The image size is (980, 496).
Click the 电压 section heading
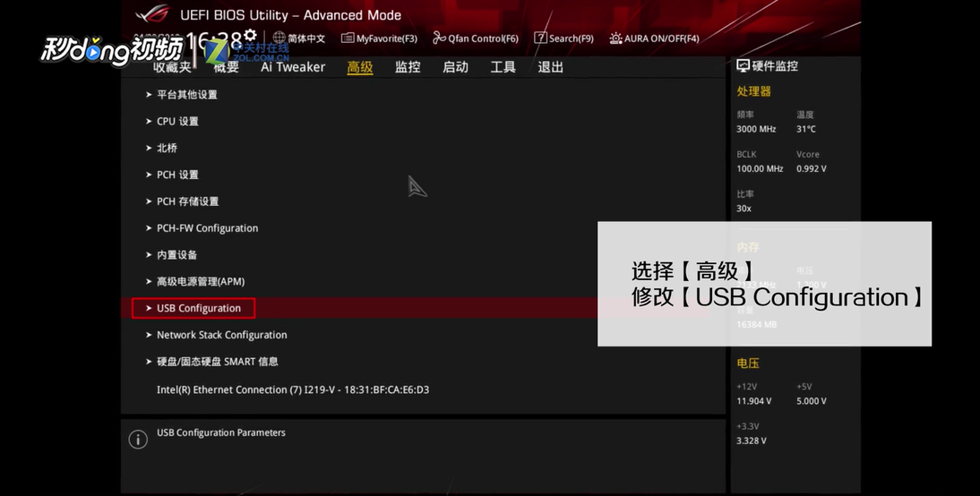point(748,363)
